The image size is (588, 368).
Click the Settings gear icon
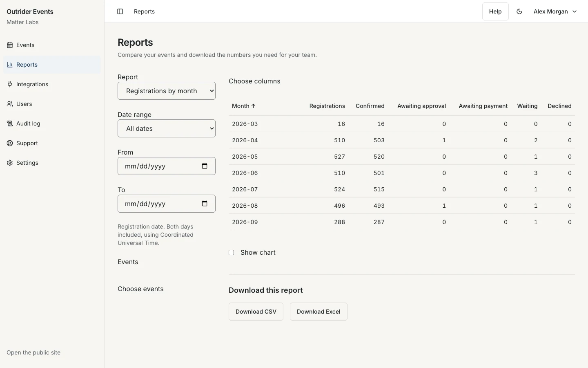10,163
